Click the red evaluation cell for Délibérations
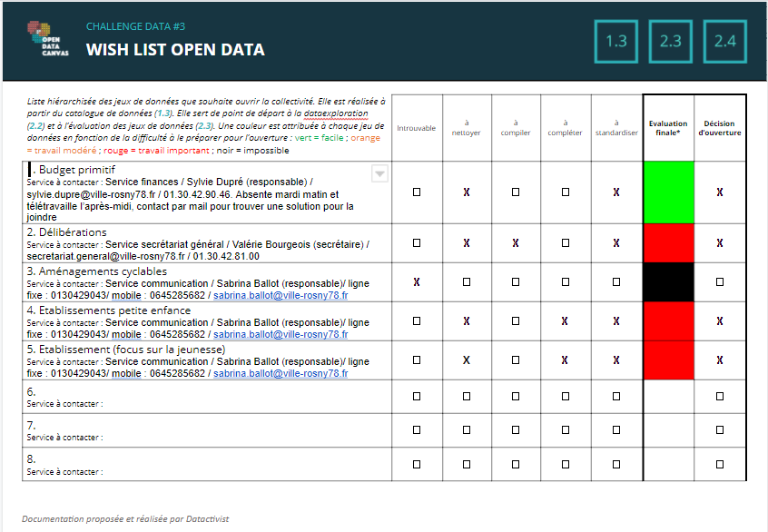This screenshot has width=768, height=532. click(668, 243)
